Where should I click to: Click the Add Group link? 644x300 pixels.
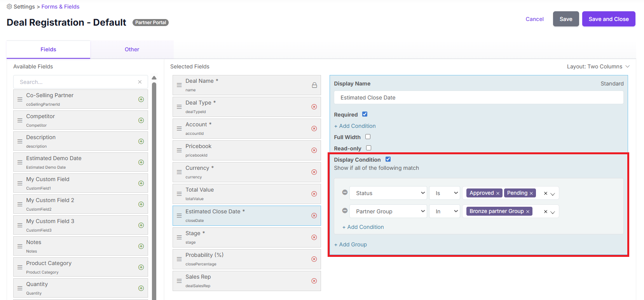pos(351,244)
